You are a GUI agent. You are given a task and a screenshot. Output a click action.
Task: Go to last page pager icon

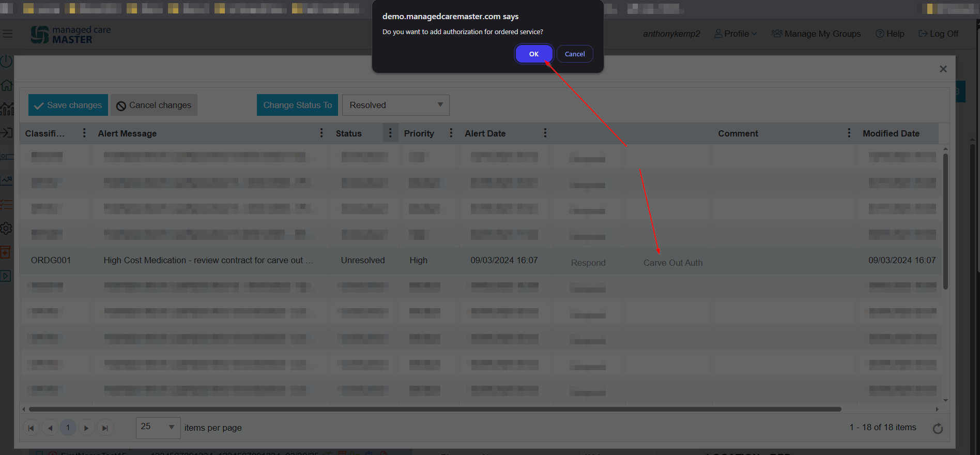(x=105, y=428)
